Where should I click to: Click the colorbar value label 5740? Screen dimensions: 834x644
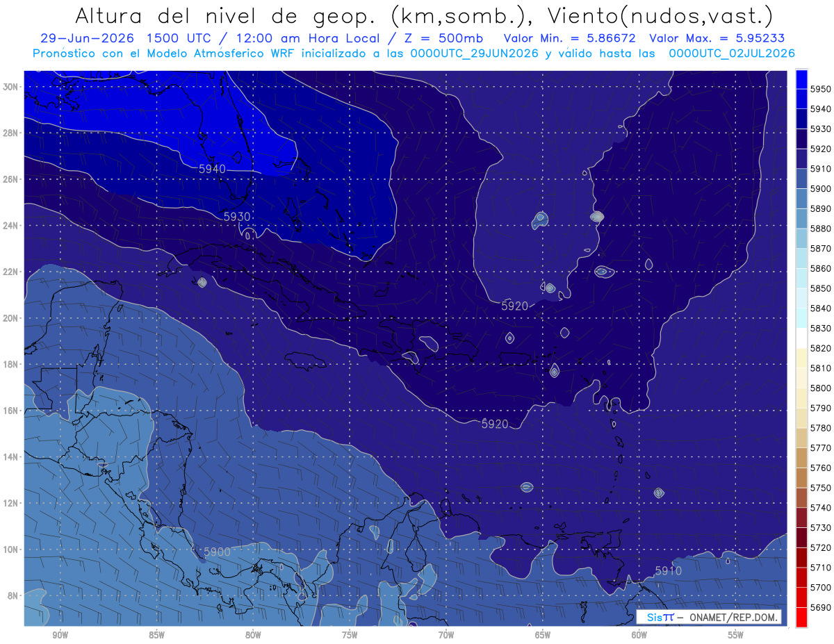coord(820,508)
